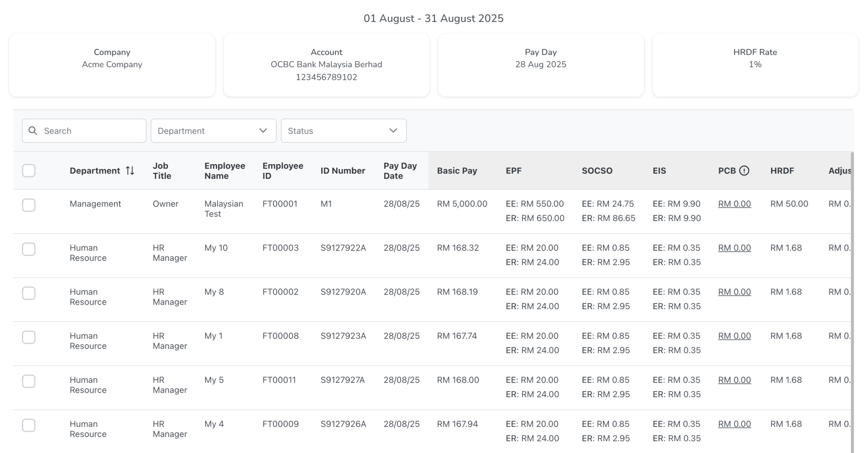Tick the select-all header checkbox
Screen dimensions: 868x453
(x=29, y=171)
